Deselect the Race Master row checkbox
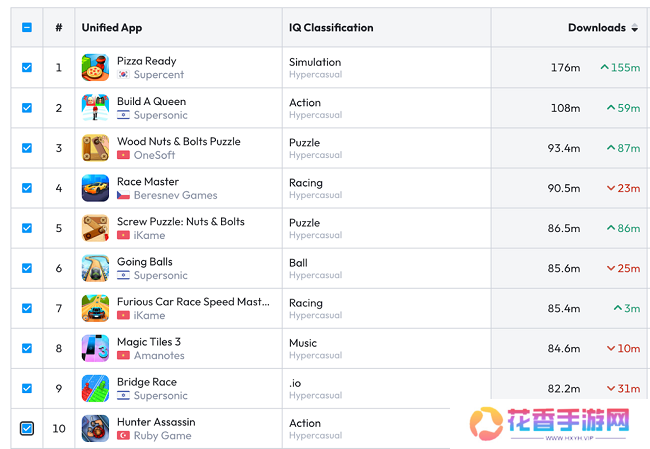The height and width of the screenshot is (449, 650). click(27, 188)
